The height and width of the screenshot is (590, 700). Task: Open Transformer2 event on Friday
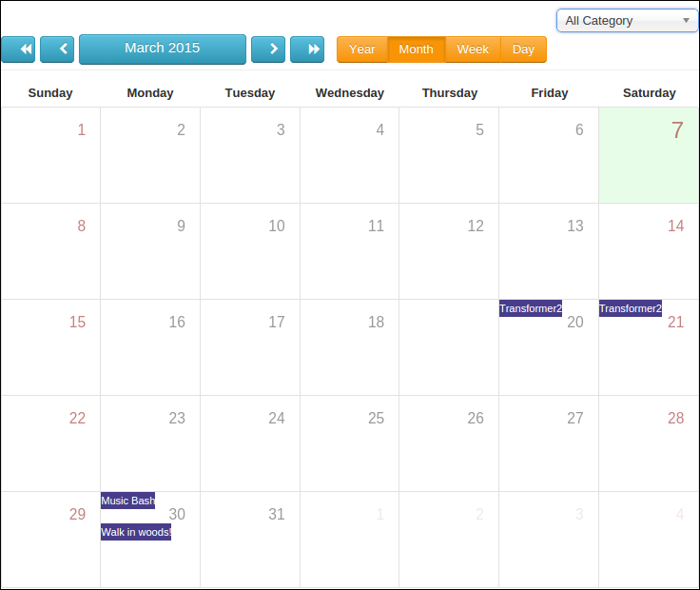pos(531,308)
